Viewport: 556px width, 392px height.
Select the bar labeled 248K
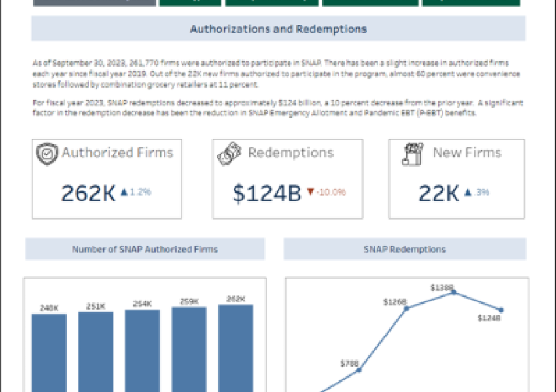coord(49,353)
